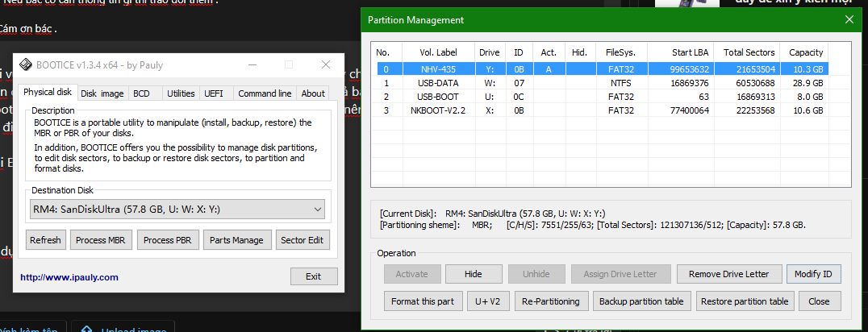Click the Hid. column header
868x332 pixels.
[579, 52]
